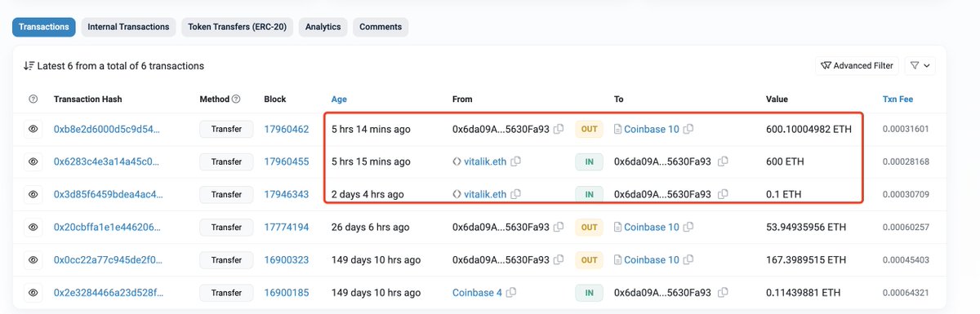Click the Transfer method badge for block 17946343

click(x=226, y=194)
